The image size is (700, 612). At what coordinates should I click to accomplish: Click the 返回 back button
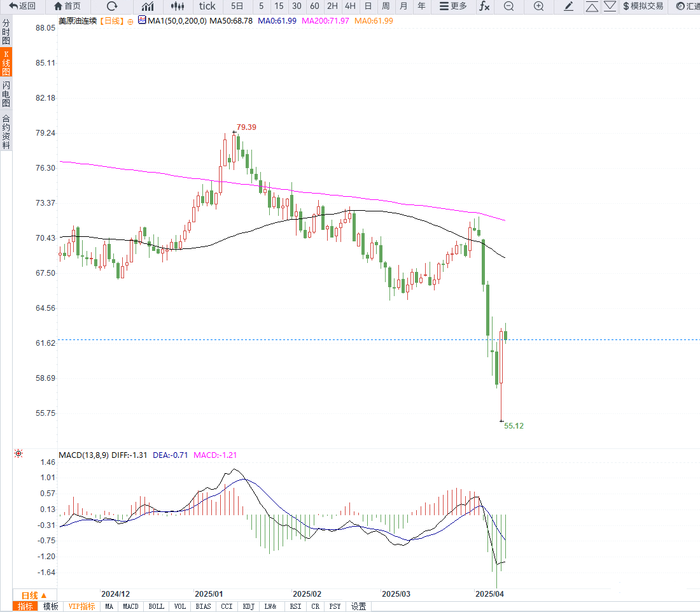tap(22, 6)
